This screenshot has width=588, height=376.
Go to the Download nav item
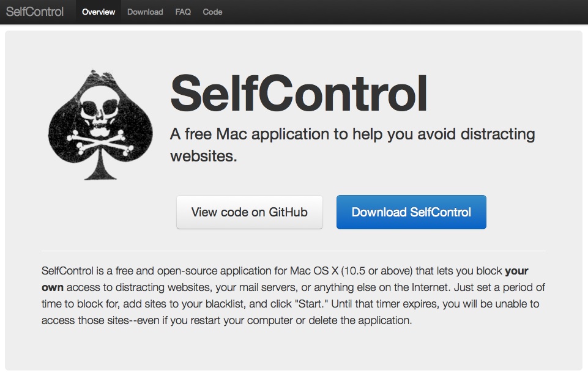coord(145,12)
